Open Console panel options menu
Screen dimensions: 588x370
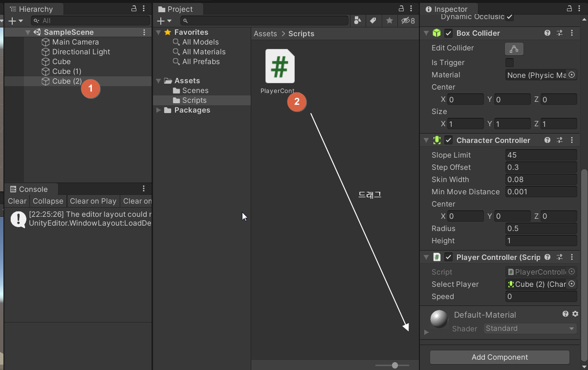coord(144,189)
